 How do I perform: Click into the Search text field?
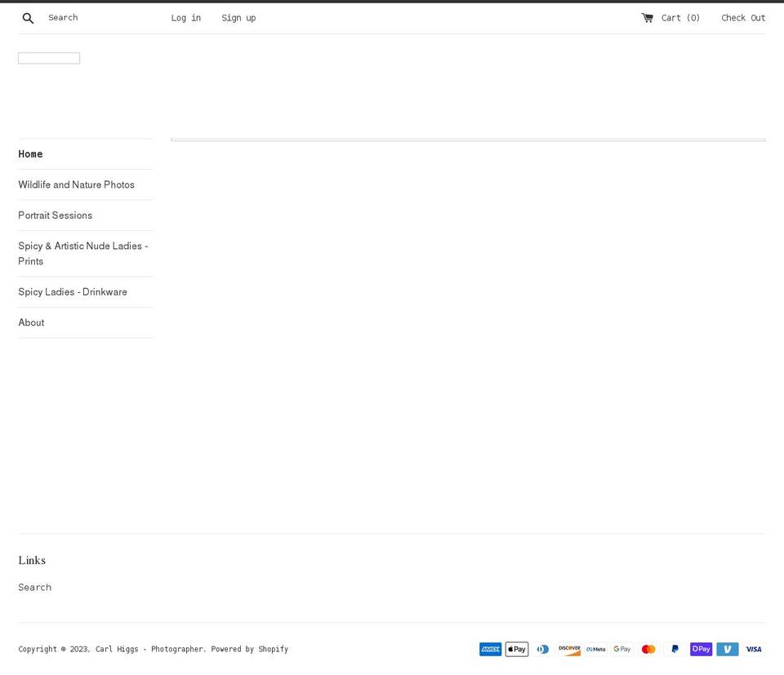100,18
